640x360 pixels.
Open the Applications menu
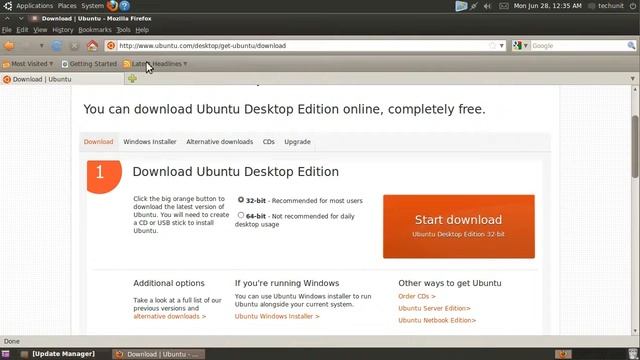(x=34, y=6)
